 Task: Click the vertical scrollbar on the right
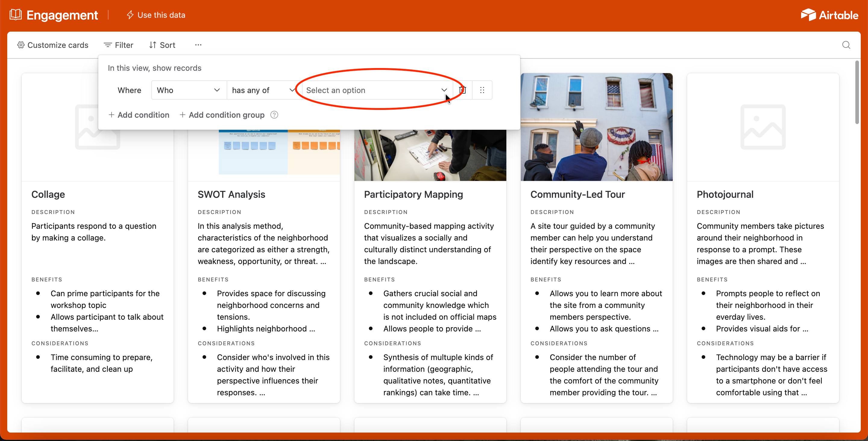pos(857,93)
